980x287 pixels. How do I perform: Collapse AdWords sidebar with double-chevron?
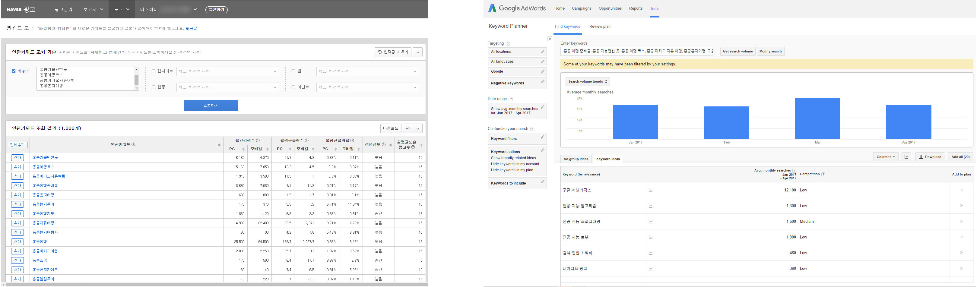pyautogui.click(x=550, y=39)
